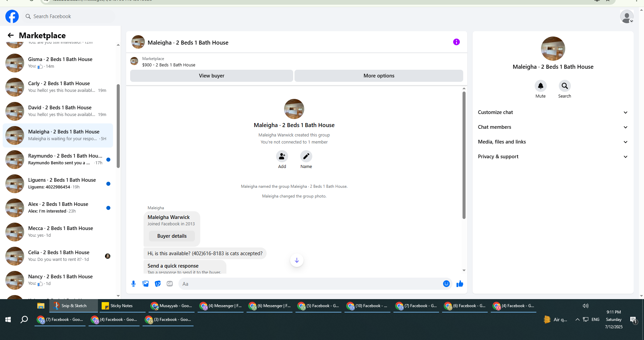The height and width of the screenshot is (340, 644).
Task: Click the Marketplace listing thumbnail under the chat header
Action: [134, 61]
